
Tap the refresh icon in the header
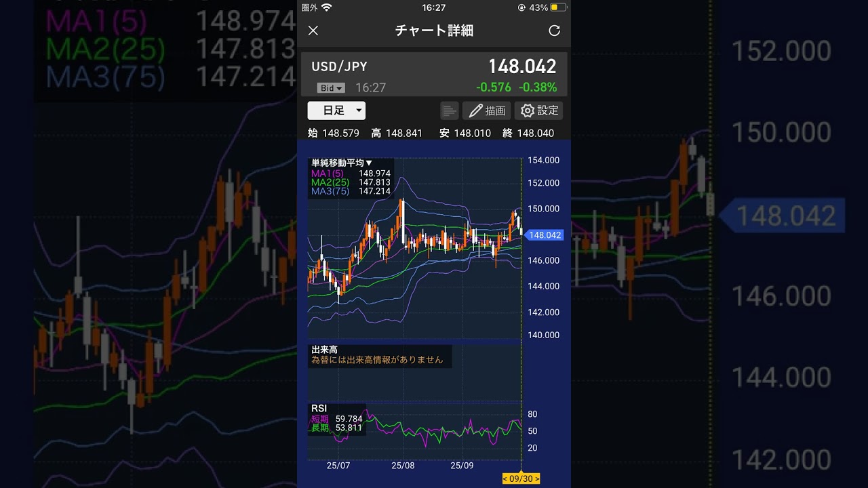(x=554, y=30)
